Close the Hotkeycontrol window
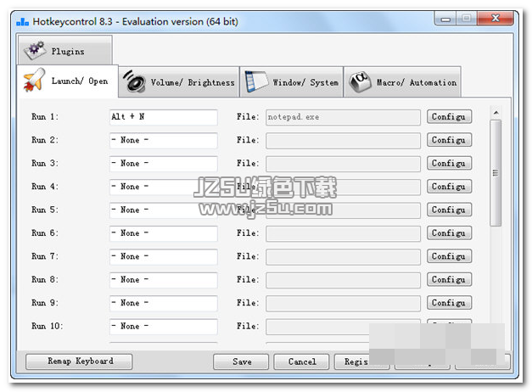 (495, 19)
